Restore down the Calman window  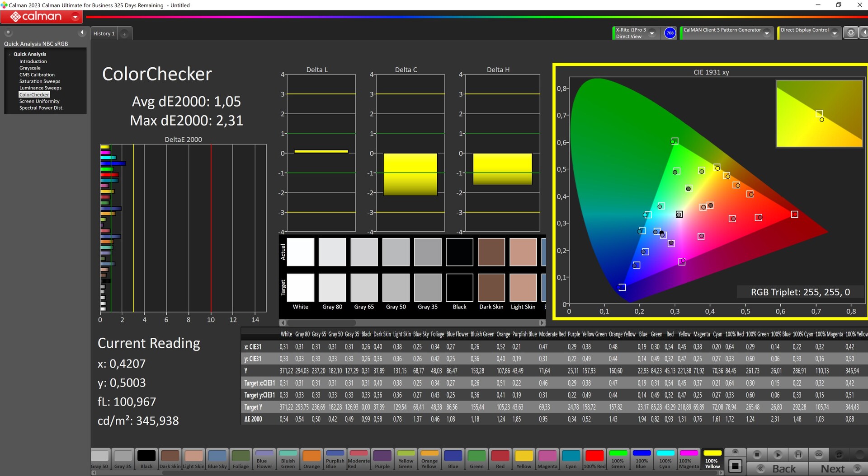[839, 5]
